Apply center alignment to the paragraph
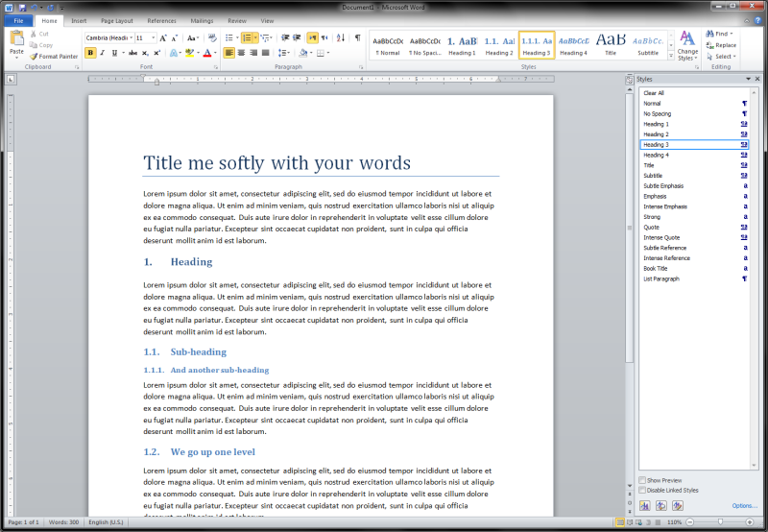The width and height of the screenshot is (768, 532). click(x=242, y=53)
